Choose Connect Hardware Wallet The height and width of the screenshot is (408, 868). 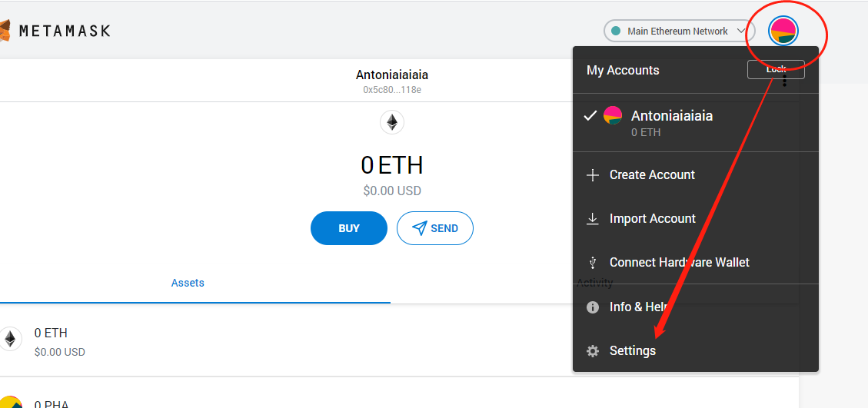tap(679, 263)
